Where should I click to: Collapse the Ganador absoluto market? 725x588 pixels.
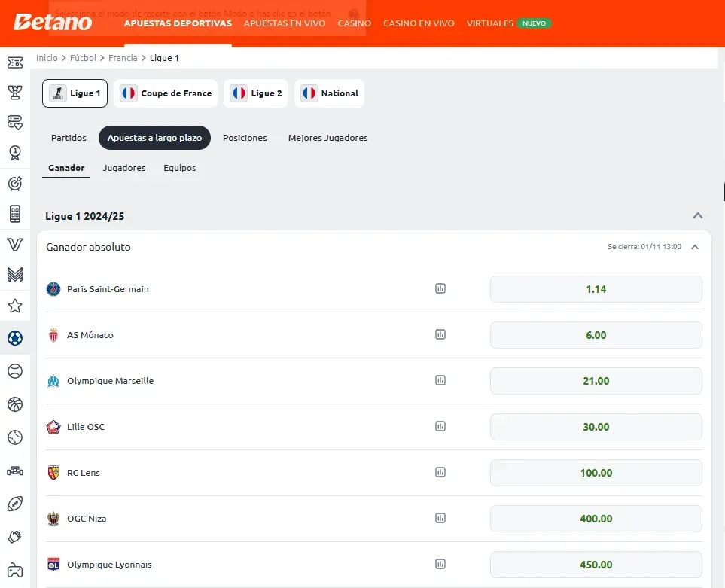tap(695, 247)
